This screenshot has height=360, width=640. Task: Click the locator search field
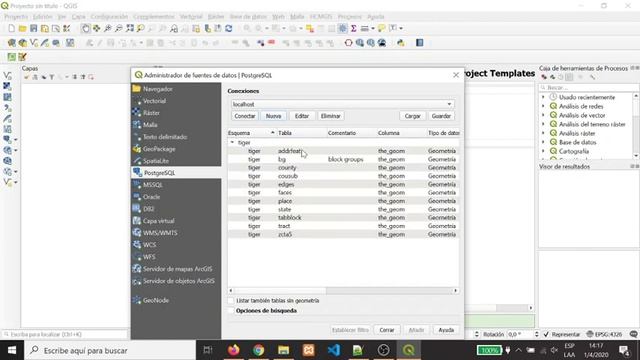click(x=64, y=334)
